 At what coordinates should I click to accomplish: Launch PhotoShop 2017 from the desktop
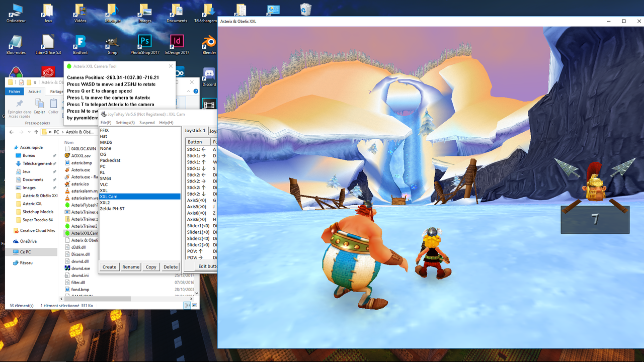coord(145,45)
